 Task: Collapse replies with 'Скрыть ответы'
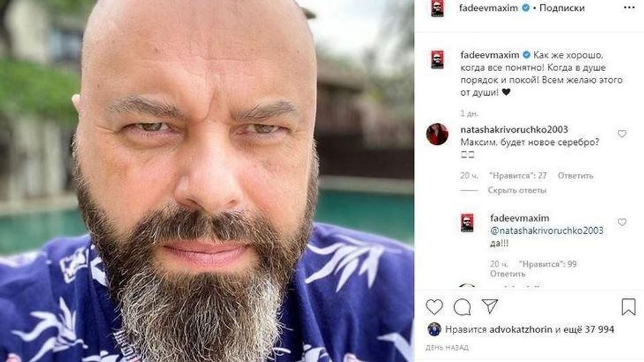point(517,190)
